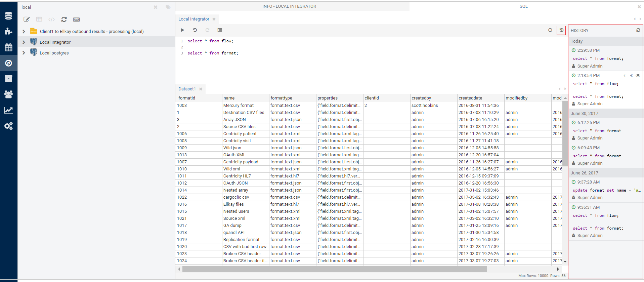
Task: Click the horizontal scrollbar of results grid
Action: click(334, 269)
